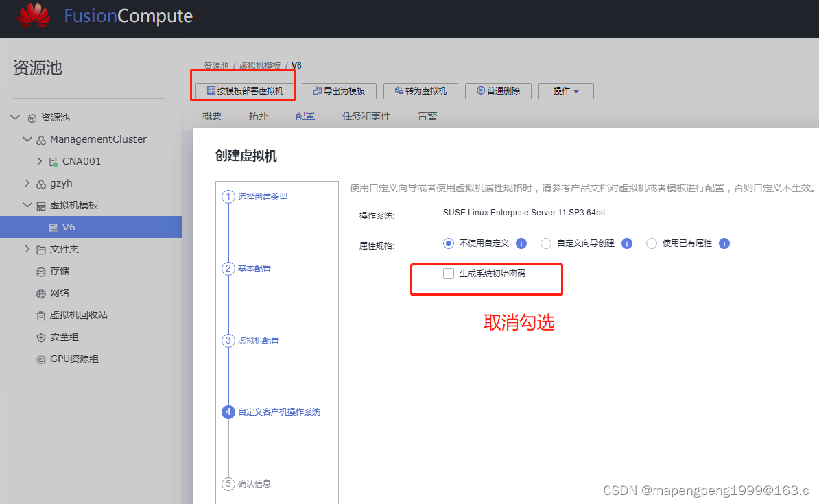The image size is (819, 504).
Task: Collapse the 资源池 root tree node
Action: click(x=15, y=117)
